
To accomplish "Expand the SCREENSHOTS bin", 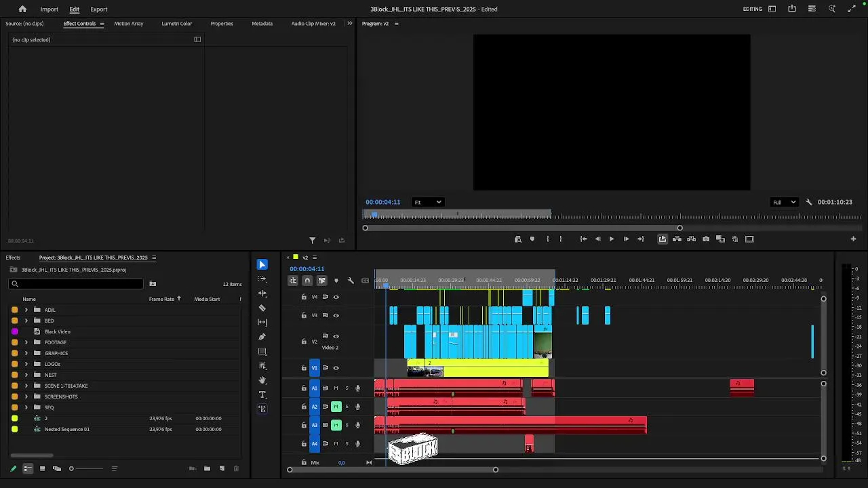I will click(26, 396).
